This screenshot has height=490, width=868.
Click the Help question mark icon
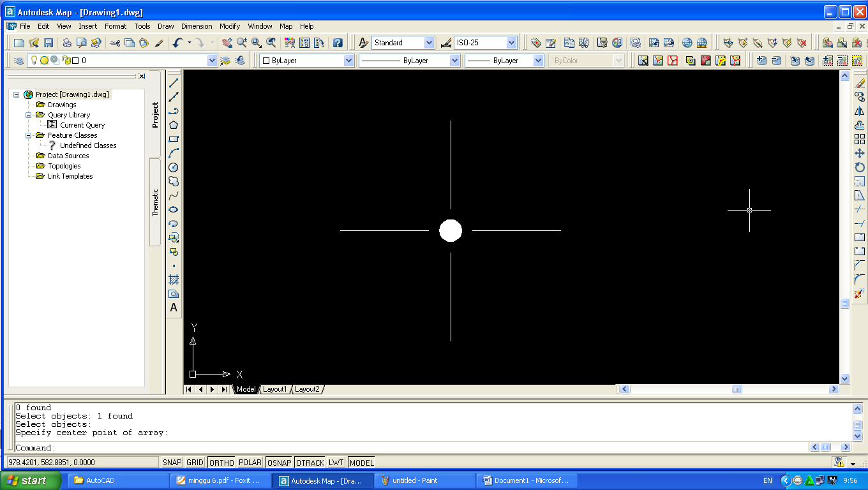click(x=338, y=43)
